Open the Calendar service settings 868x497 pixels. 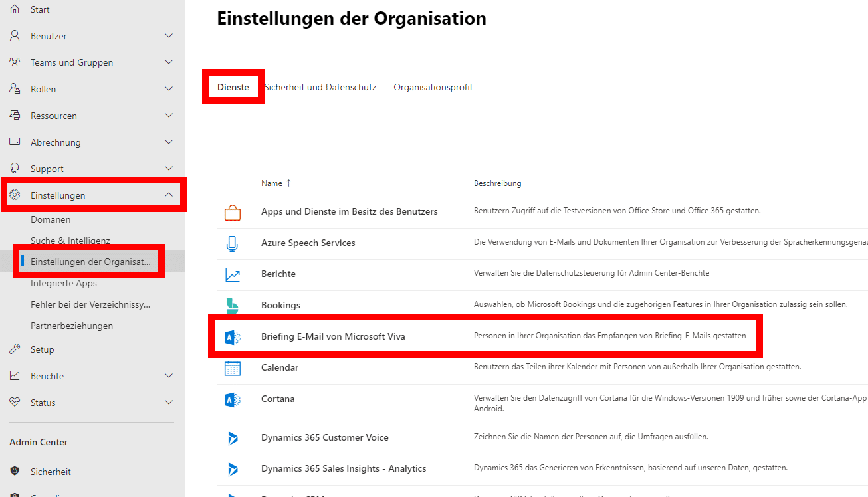tap(280, 367)
